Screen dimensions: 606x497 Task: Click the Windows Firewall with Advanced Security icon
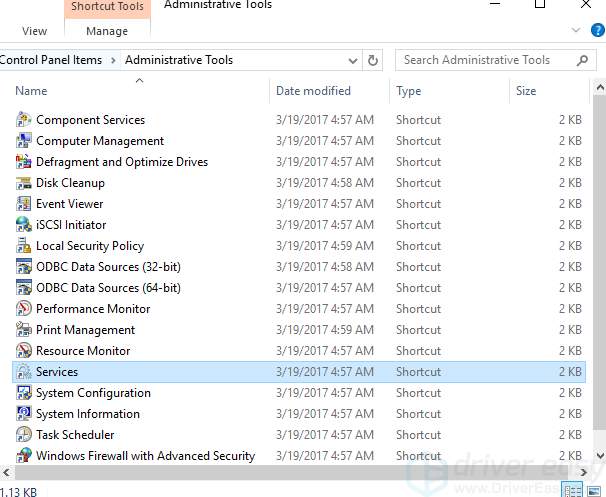[x=24, y=456]
